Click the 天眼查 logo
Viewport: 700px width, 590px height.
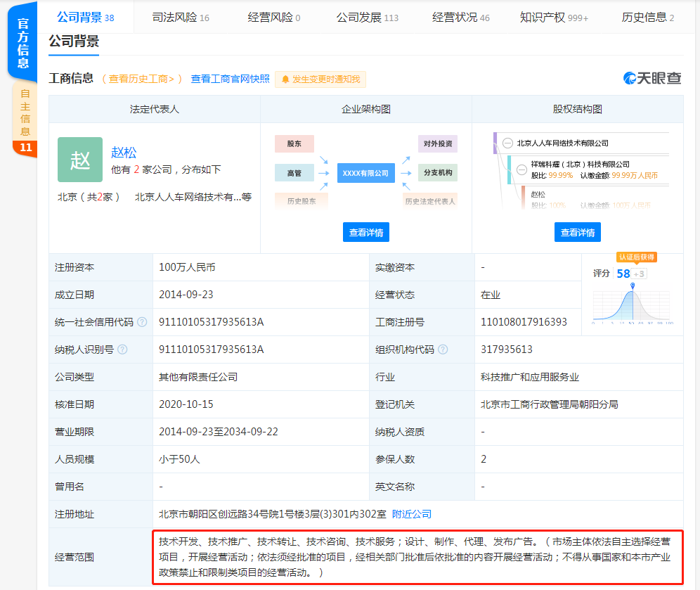[x=652, y=78]
